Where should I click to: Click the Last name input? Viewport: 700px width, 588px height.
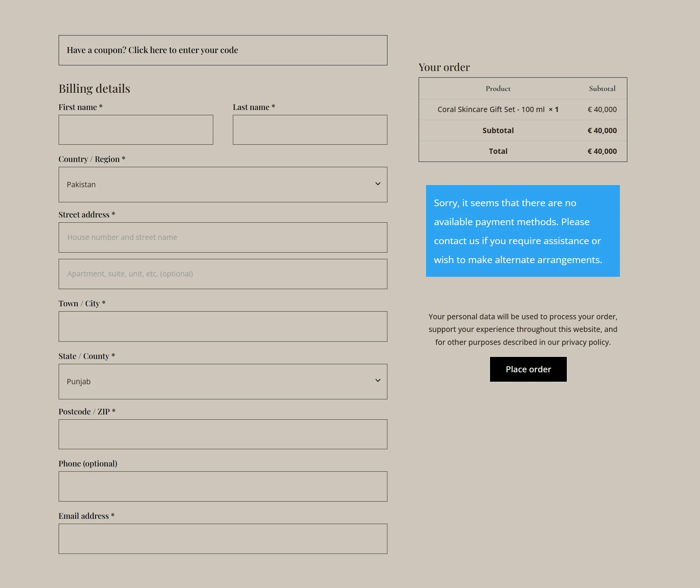coord(309,130)
